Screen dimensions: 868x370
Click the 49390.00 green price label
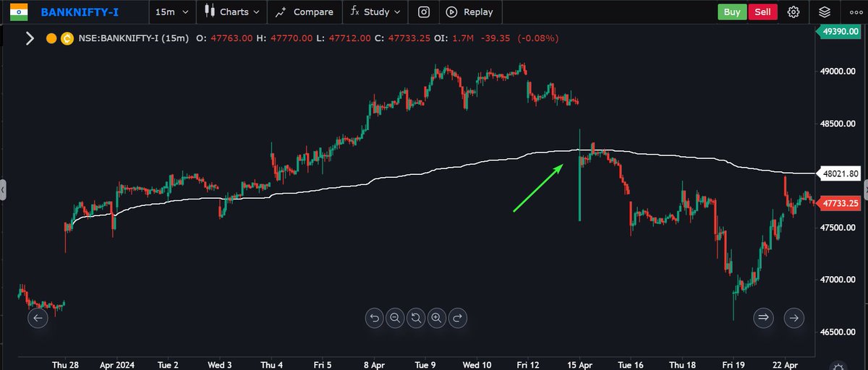pos(841,32)
